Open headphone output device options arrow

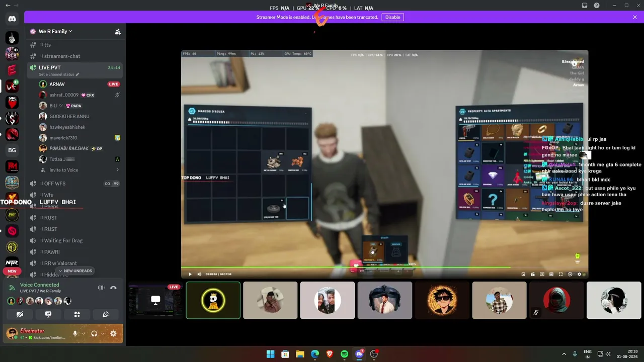(103, 333)
